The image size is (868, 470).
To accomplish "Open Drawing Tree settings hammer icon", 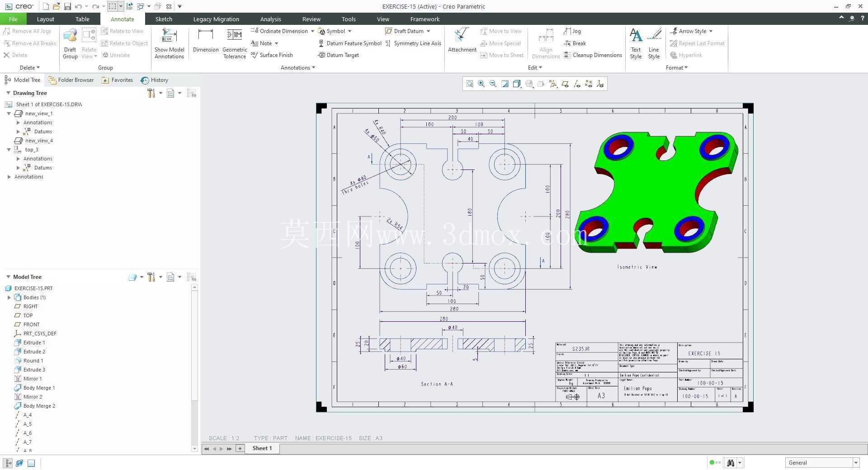I will (151, 93).
